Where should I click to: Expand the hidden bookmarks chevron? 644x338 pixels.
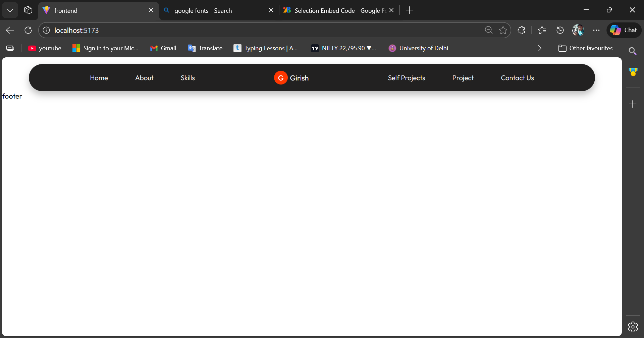tap(539, 48)
